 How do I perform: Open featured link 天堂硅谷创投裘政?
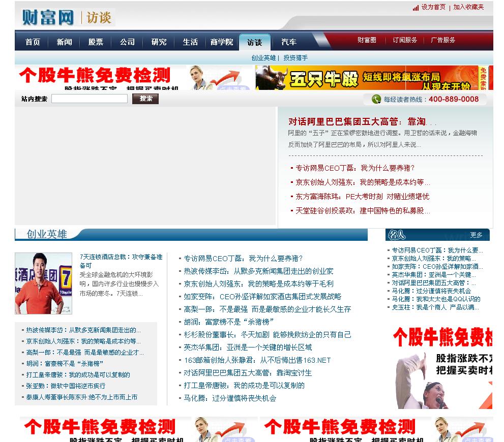click(x=363, y=210)
